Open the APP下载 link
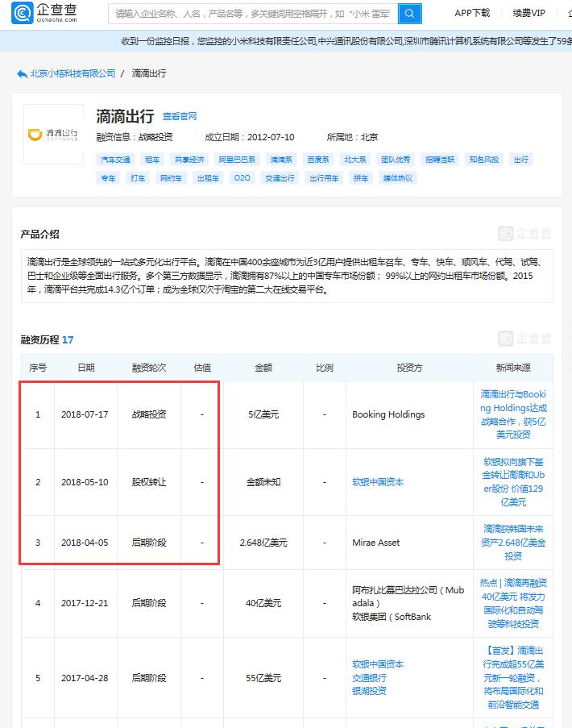Screen dimensions: 572x728 [472, 13]
